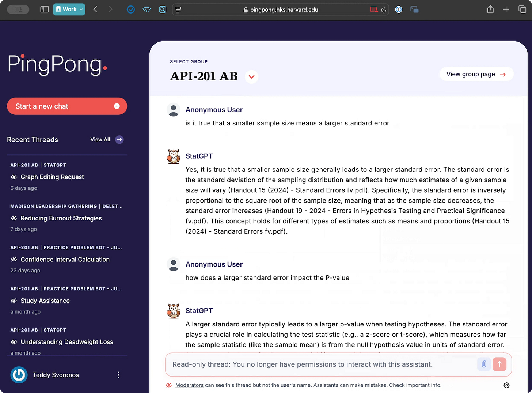Click the pingpong.hks.harvard.edu address bar
The height and width of the screenshot is (393, 532).
click(281, 10)
